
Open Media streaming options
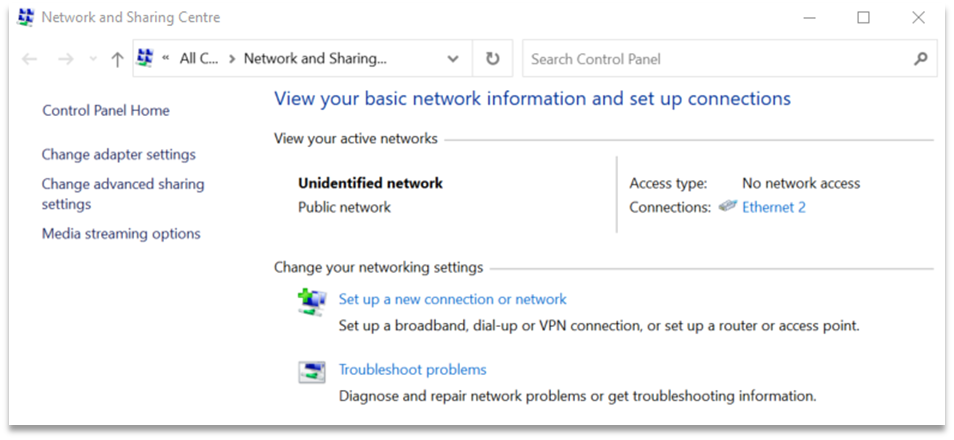pyautogui.click(x=121, y=234)
